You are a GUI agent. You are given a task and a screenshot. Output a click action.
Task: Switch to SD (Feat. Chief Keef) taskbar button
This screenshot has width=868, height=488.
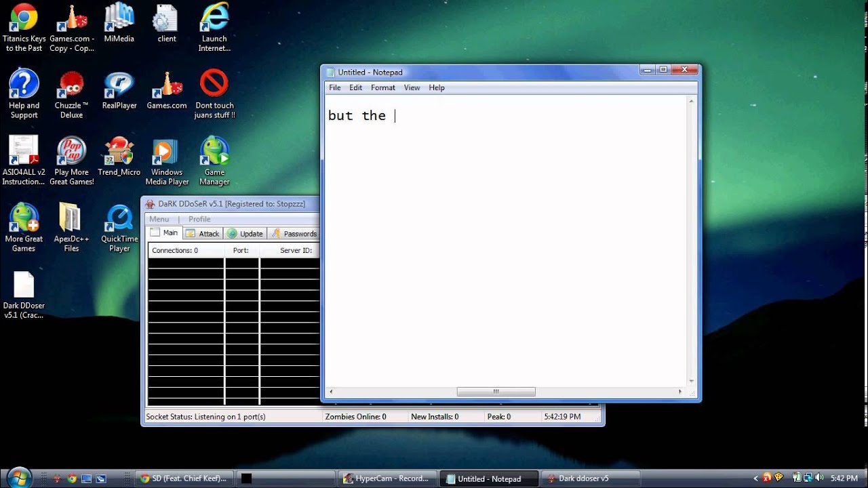click(x=183, y=479)
